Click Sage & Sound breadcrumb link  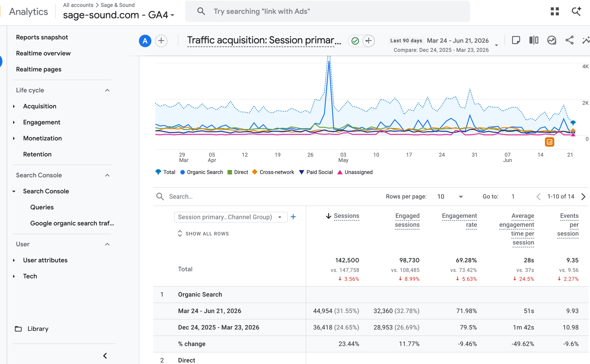click(x=118, y=5)
